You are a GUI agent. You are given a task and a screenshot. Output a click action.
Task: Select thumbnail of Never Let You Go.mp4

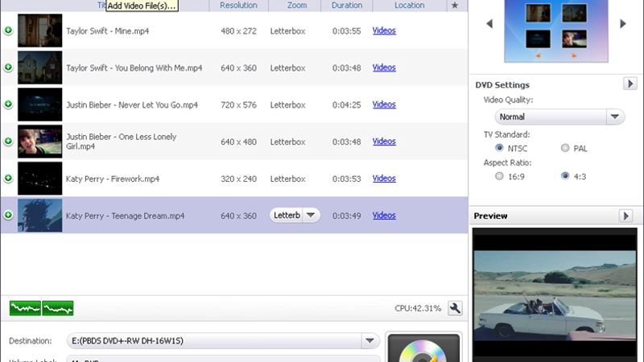(39, 105)
